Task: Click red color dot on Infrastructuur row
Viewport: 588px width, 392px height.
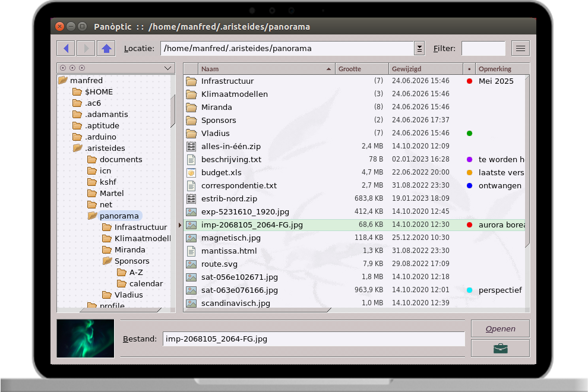Action: pyautogui.click(x=469, y=81)
